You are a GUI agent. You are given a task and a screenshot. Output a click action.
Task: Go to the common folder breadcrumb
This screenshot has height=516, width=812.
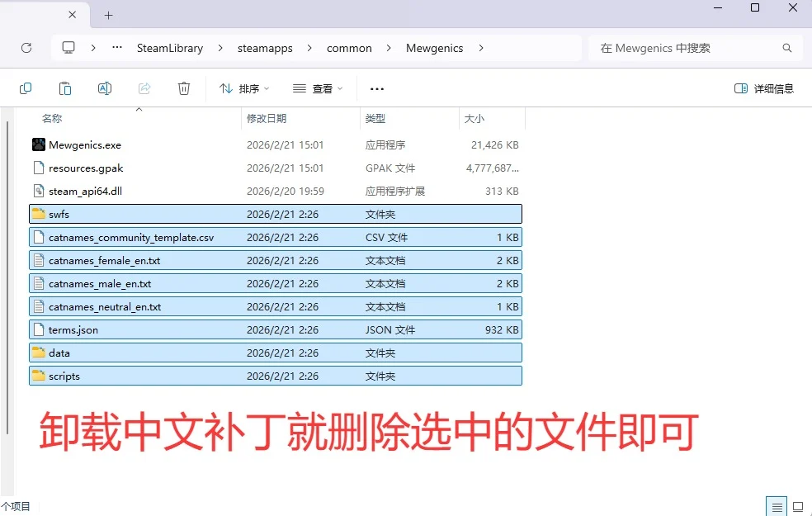tap(349, 48)
